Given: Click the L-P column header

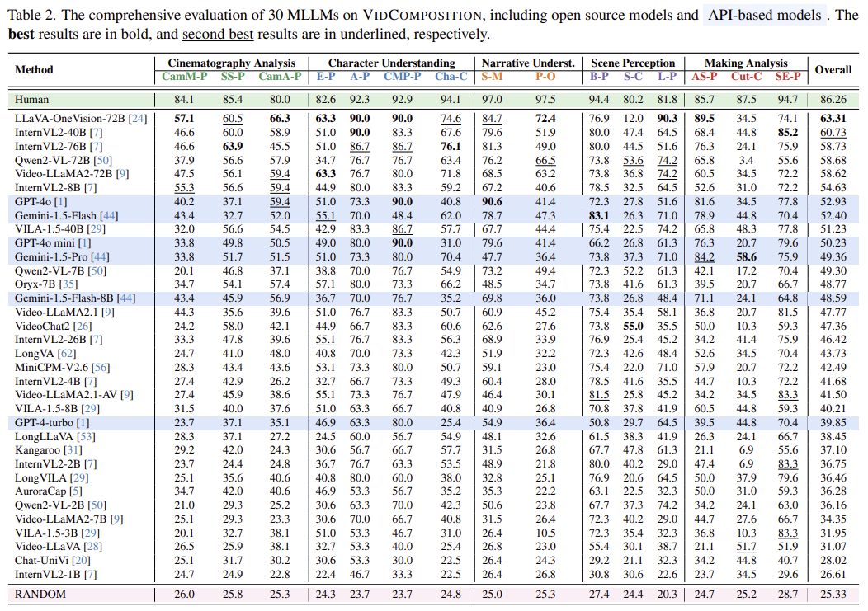Looking at the screenshot, I should [x=667, y=77].
